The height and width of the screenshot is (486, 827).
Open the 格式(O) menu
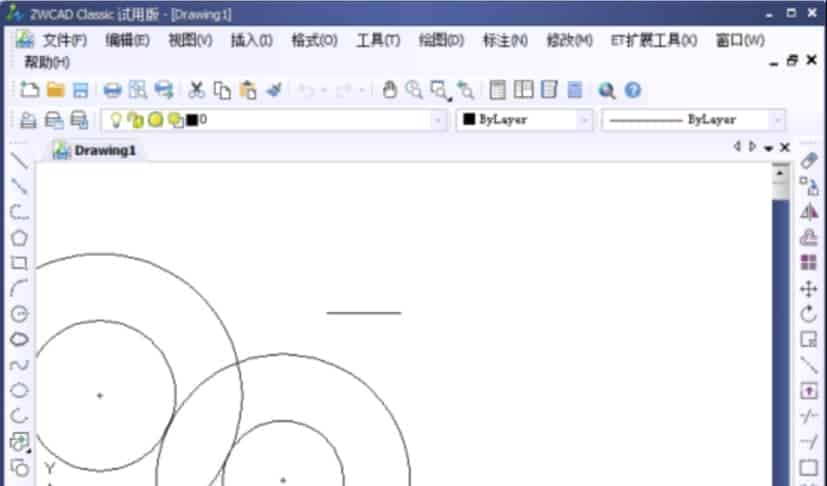coord(314,40)
